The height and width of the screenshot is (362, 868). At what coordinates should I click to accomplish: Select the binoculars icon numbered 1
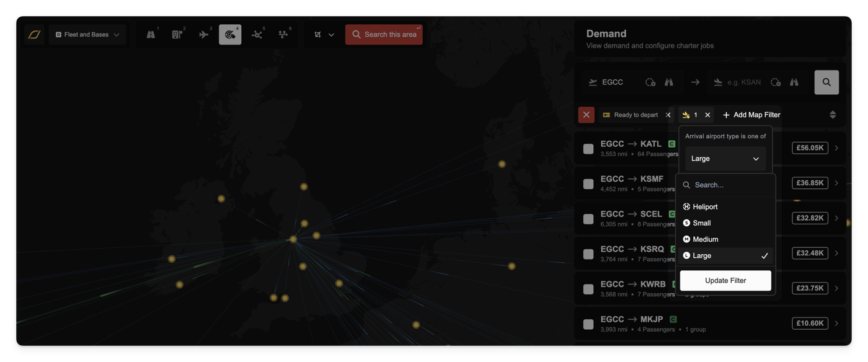coord(151,35)
